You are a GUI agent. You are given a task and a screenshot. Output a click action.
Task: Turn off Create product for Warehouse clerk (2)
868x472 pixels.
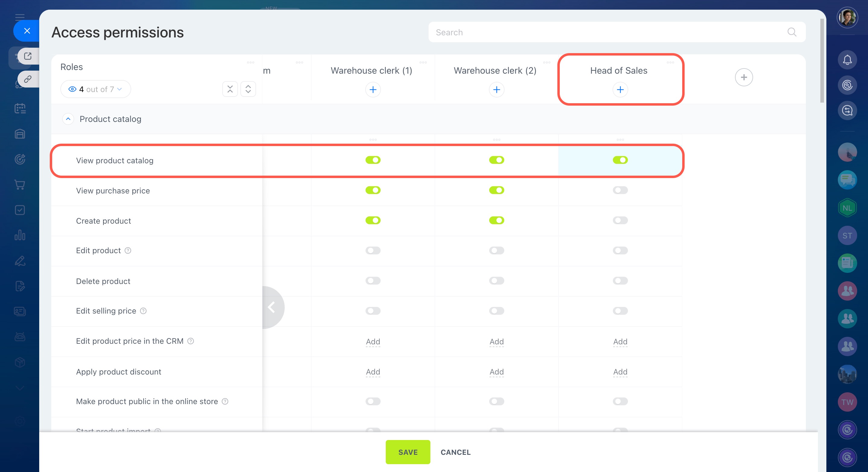tap(496, 221)
